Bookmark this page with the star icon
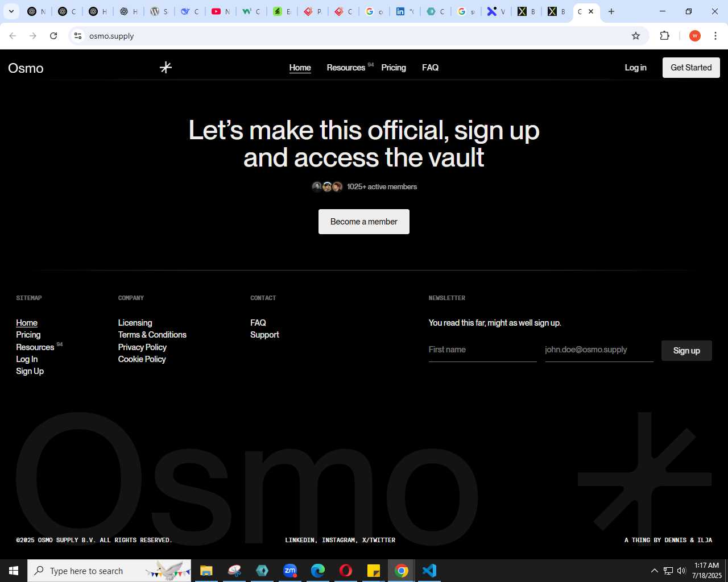The height and width of the screenshot is (582, 728). pos(636,36)
